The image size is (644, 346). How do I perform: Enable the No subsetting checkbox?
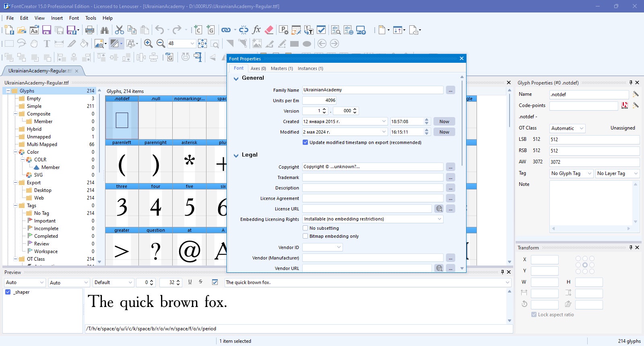click(x=305, y=228)
